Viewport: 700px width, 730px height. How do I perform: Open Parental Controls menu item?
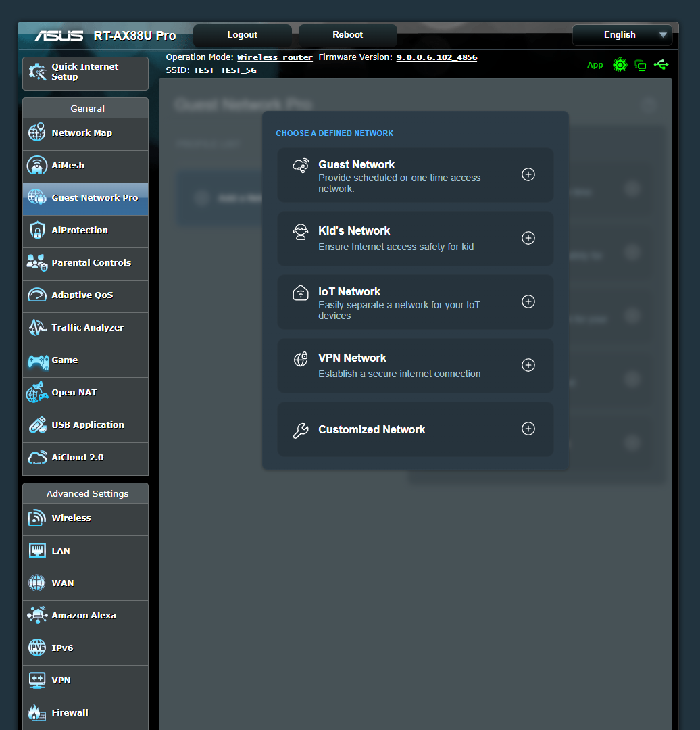(x=86, y=264)
